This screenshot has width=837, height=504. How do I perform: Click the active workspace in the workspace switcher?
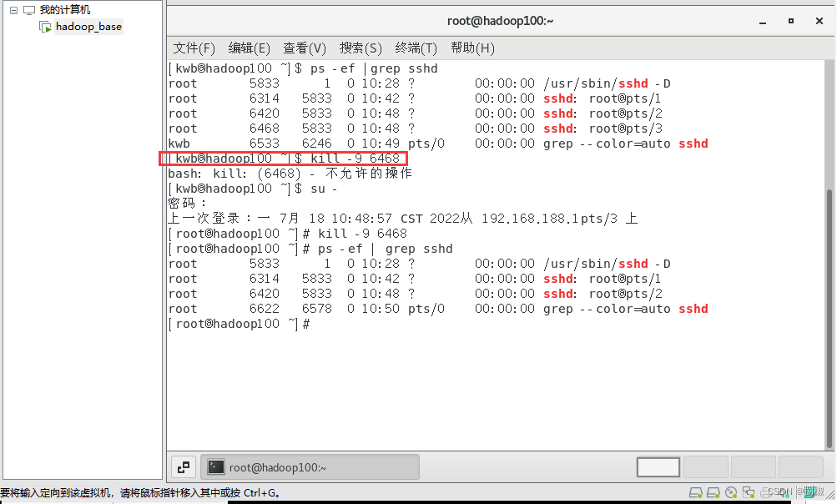pos(658,467)
